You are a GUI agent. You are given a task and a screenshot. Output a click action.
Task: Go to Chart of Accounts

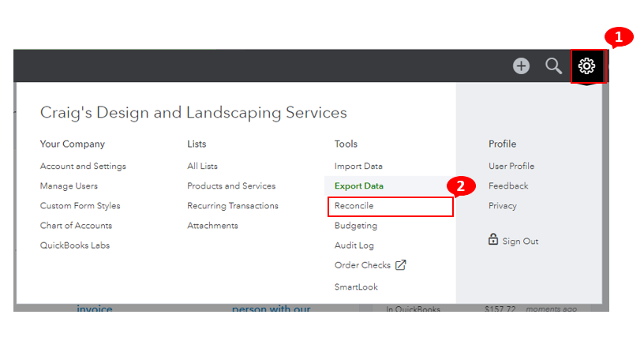[x=76, y=226]
